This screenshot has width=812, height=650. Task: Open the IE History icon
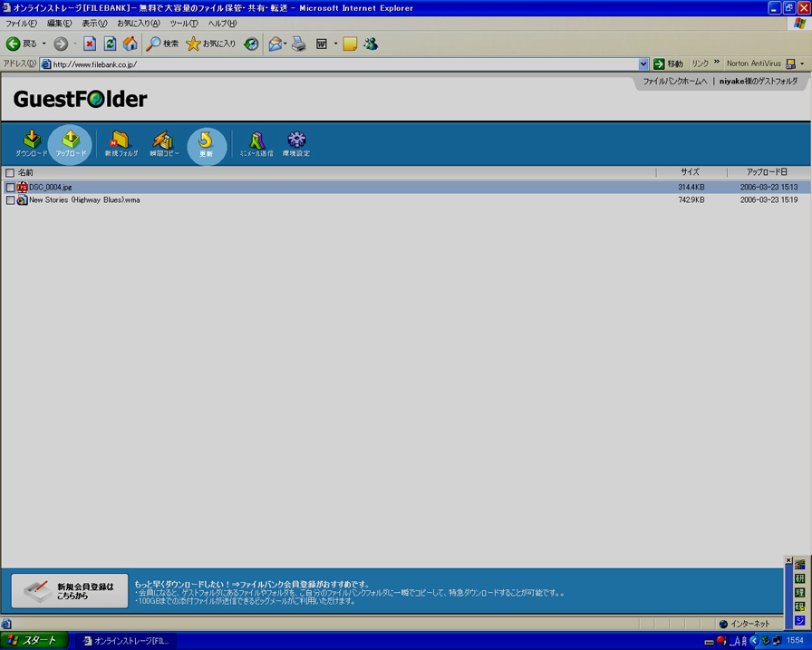[x=252, y=44]
